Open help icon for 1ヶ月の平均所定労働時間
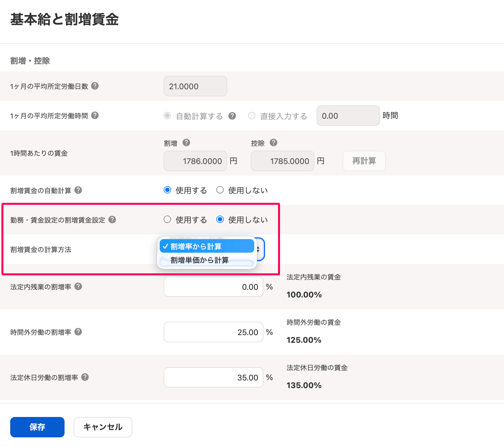Screen dimensions: 504x447 [x=95, y=115]
